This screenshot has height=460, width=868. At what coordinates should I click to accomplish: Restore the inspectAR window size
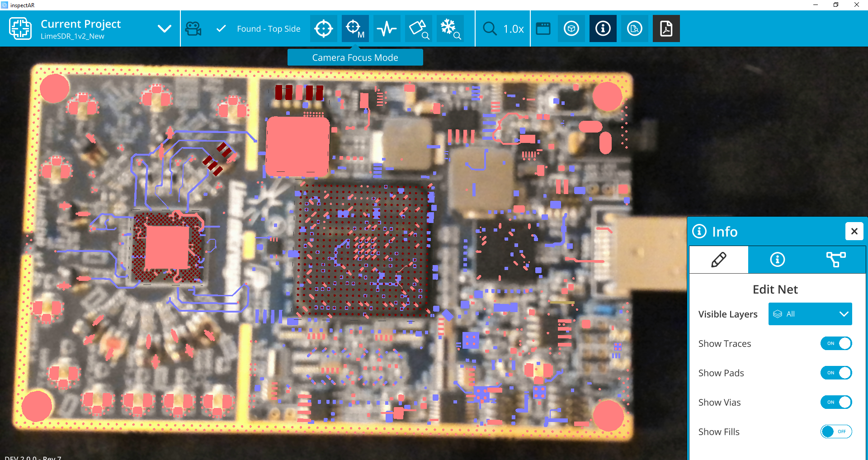point(836,5)
